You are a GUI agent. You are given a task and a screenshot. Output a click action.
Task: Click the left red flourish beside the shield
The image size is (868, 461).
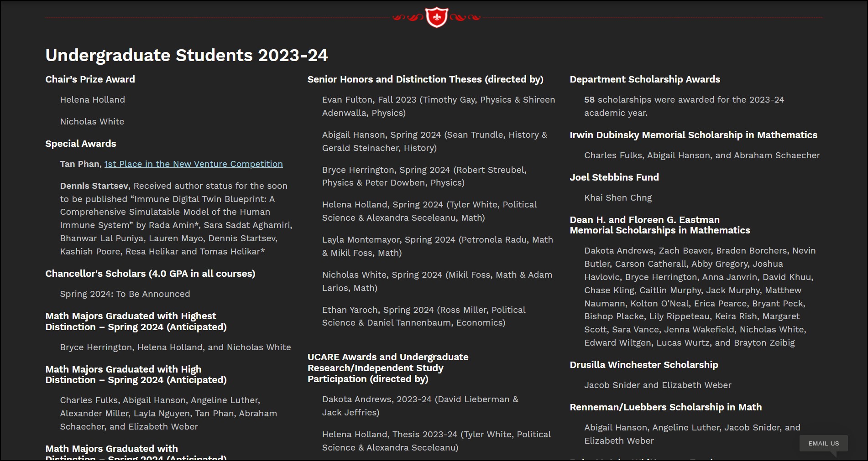[408, 18]
